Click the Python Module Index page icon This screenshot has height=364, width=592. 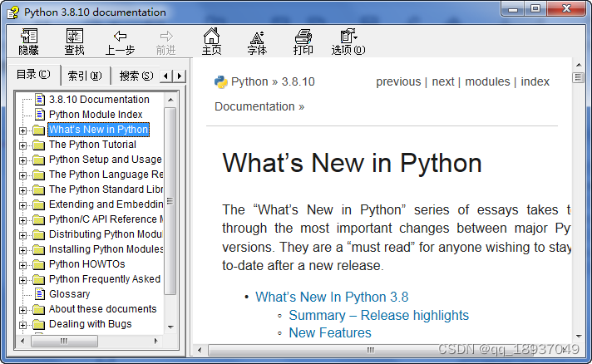40,115
